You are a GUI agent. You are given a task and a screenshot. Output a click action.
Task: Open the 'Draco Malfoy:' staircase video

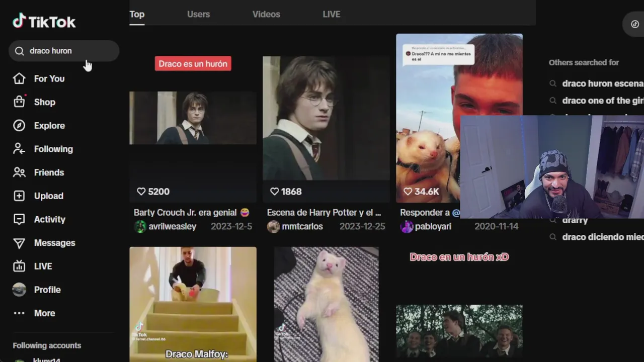click(x=193, y=304)
